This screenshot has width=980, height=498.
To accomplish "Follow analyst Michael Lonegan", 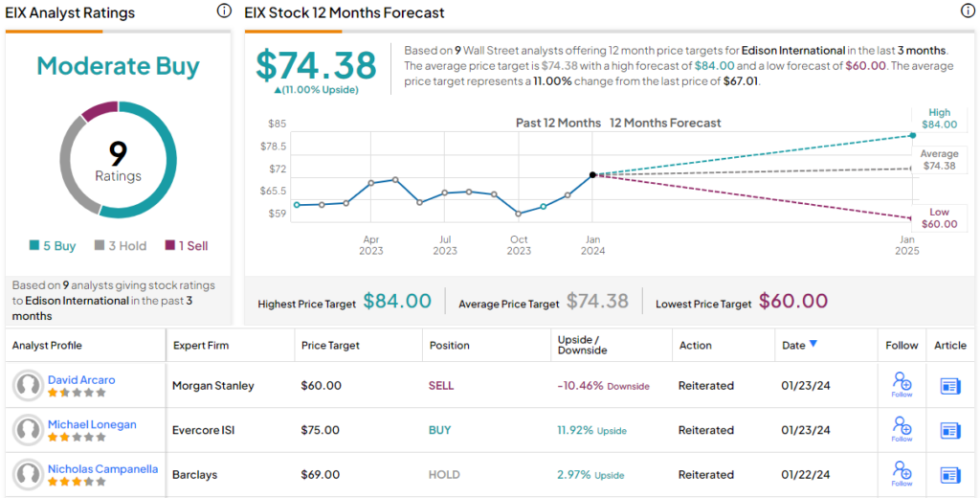I will click(x=902, y=429).
